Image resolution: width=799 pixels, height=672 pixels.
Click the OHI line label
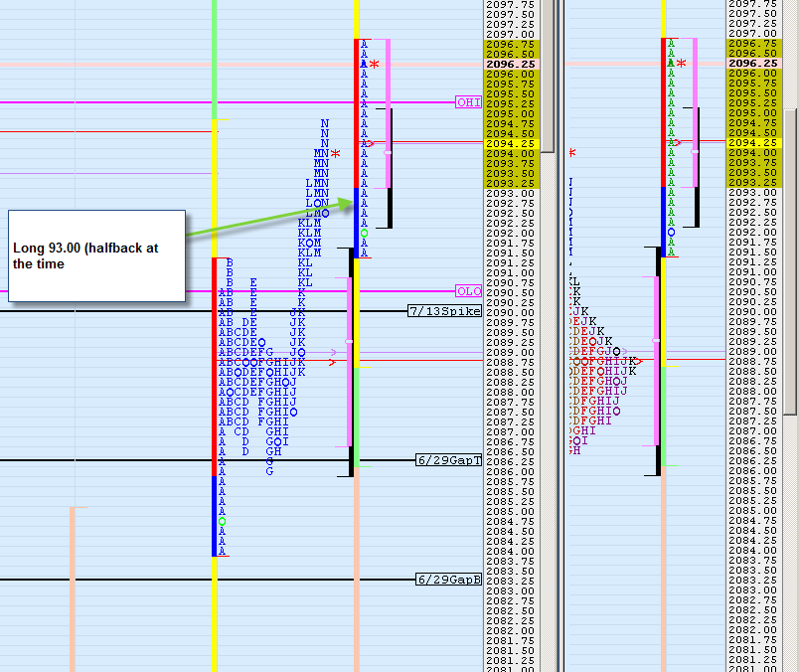point(468,102)
